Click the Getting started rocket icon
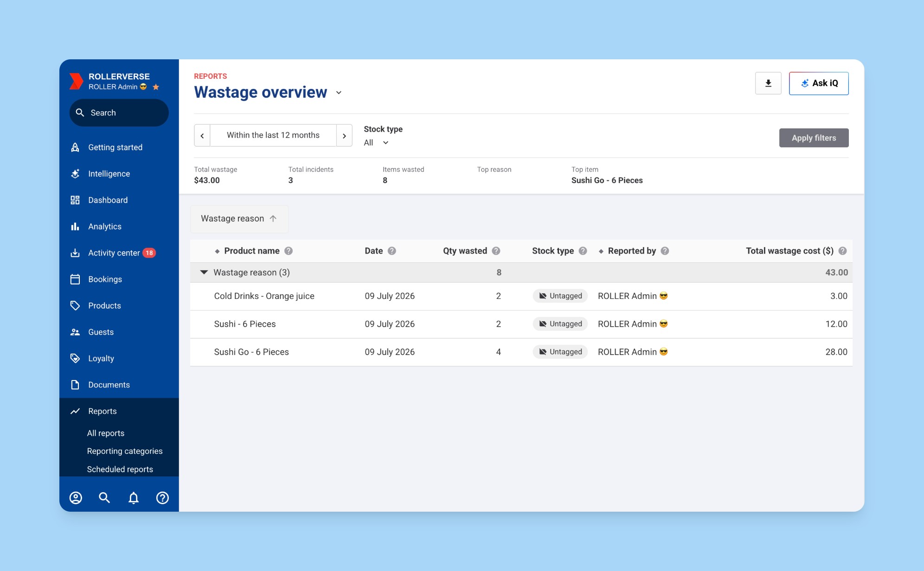Image resolution: width=924 pixels, height=571 pixels. (75, 147)
